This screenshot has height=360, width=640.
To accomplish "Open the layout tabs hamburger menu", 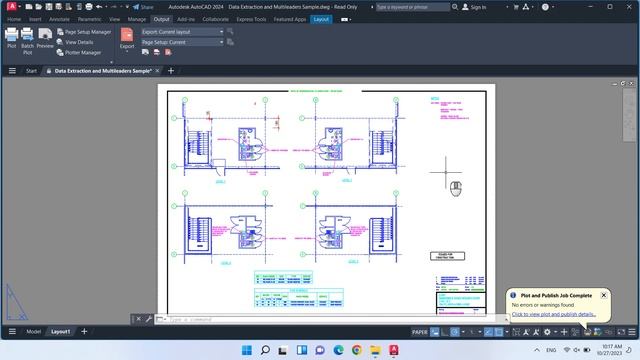I will pyautogui.click(x=12, y=331).
